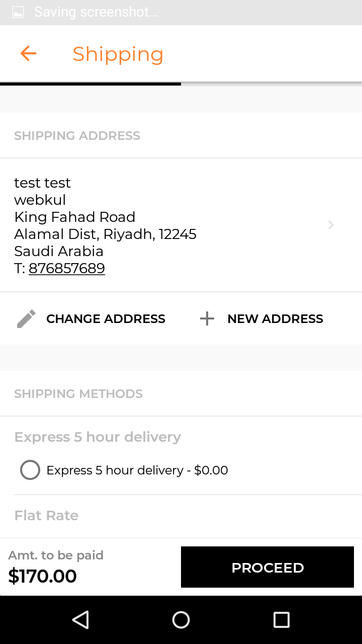The width and height of the screenshot is (362, 644).
Task: Tap the Express 5 hour delivery group heading
Action: (98, 437)
